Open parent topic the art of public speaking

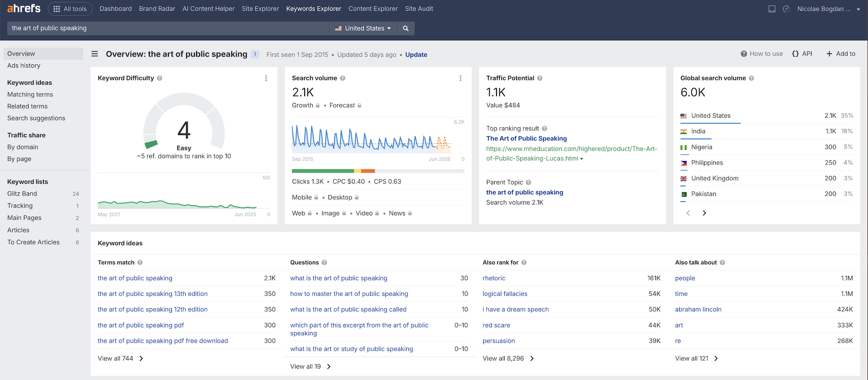(525, 192)
